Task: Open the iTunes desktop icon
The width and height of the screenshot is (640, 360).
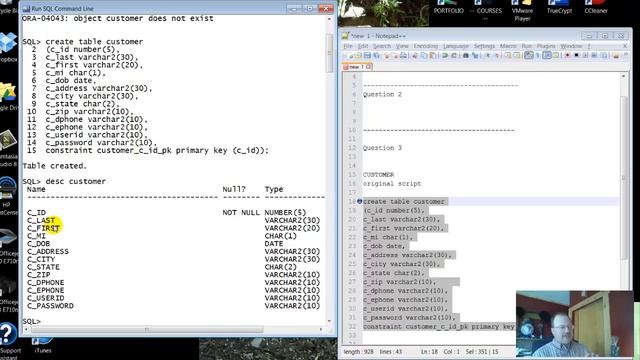Action: click(42, 345)
